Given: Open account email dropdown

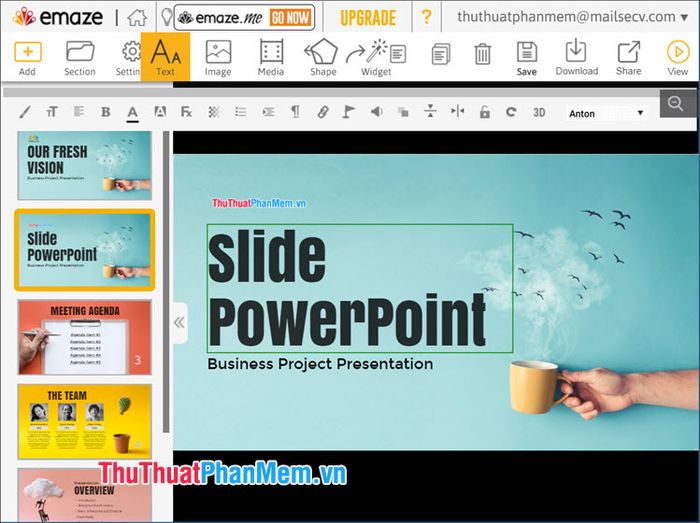Looking at the screenshot, I should click(572, 17).
